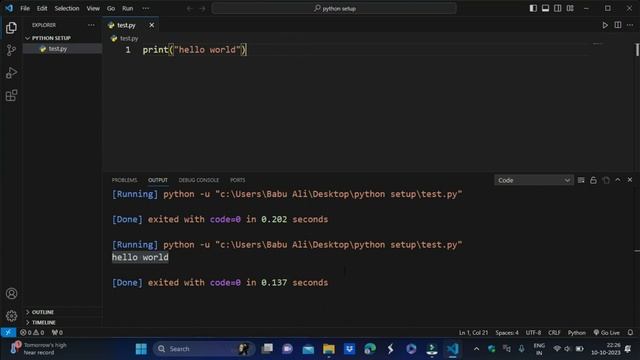This screenshot has height=360, width=640.
Task: Click Go Live in the status bar
Action: pyautogui.click(x=607, y=332)
